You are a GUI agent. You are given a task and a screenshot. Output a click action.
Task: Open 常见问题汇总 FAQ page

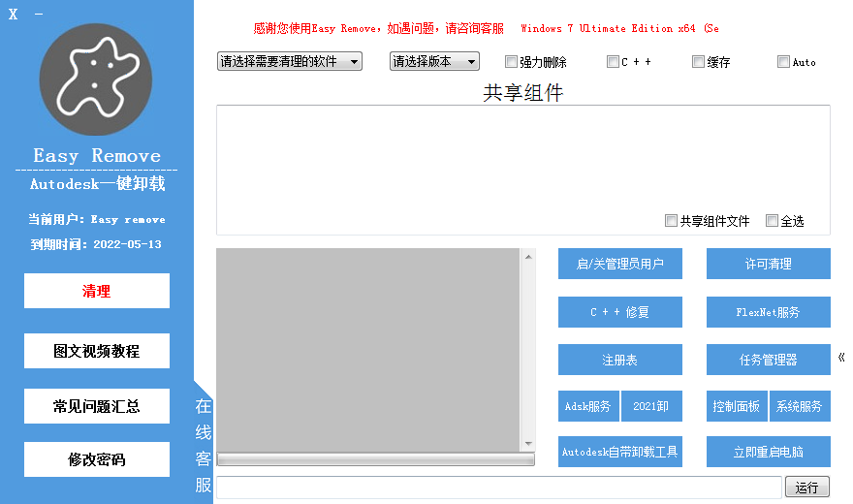point(97,406)
